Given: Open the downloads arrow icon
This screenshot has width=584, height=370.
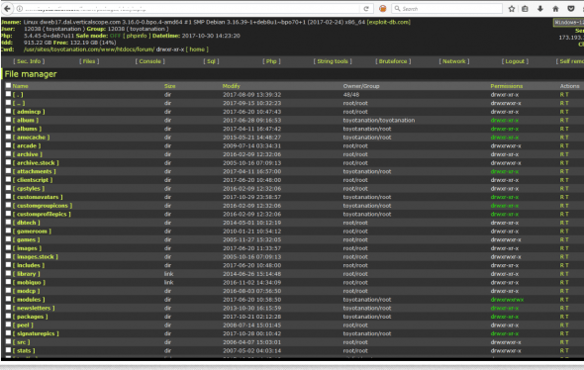Looking at the screenshot, I should coord(540,9).
